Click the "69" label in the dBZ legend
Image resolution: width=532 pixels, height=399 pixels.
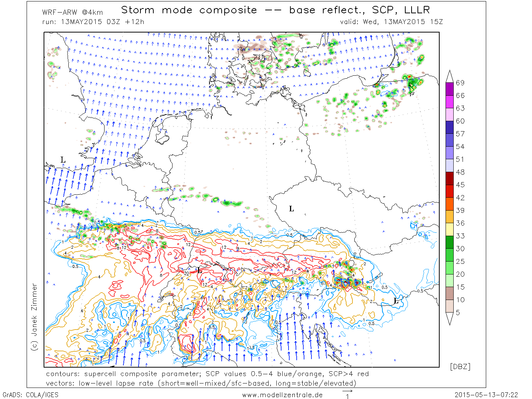[460, 83]
